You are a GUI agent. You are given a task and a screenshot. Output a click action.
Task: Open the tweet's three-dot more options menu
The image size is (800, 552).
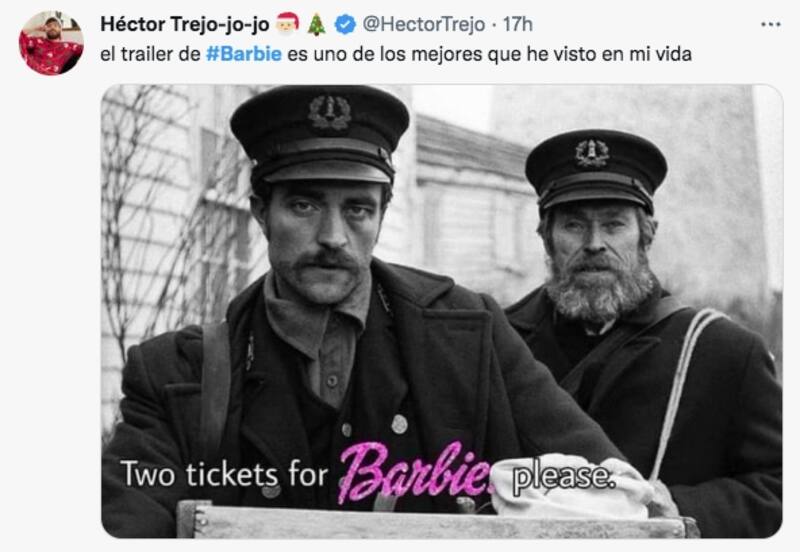tap(770, 24)
